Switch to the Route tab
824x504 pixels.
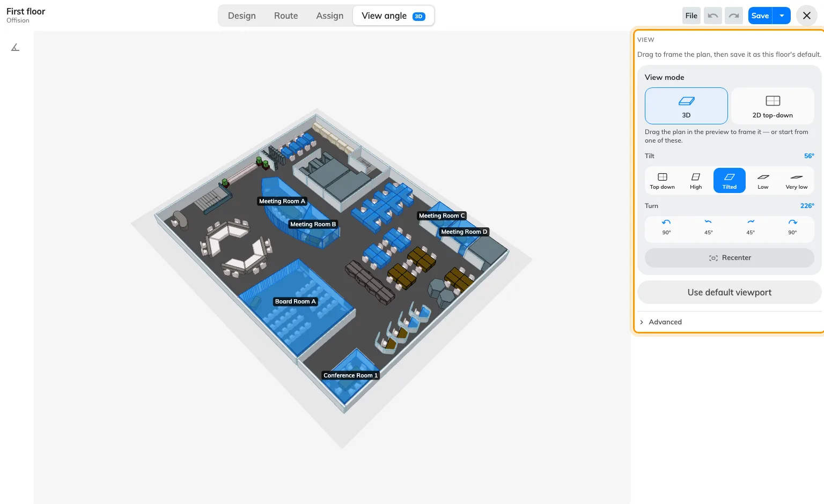(x=286, y=16)
